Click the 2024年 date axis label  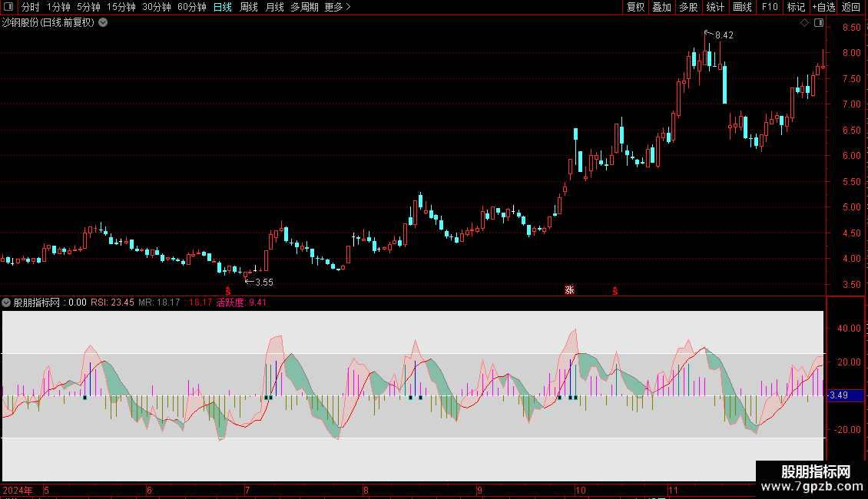coord(17,491)
